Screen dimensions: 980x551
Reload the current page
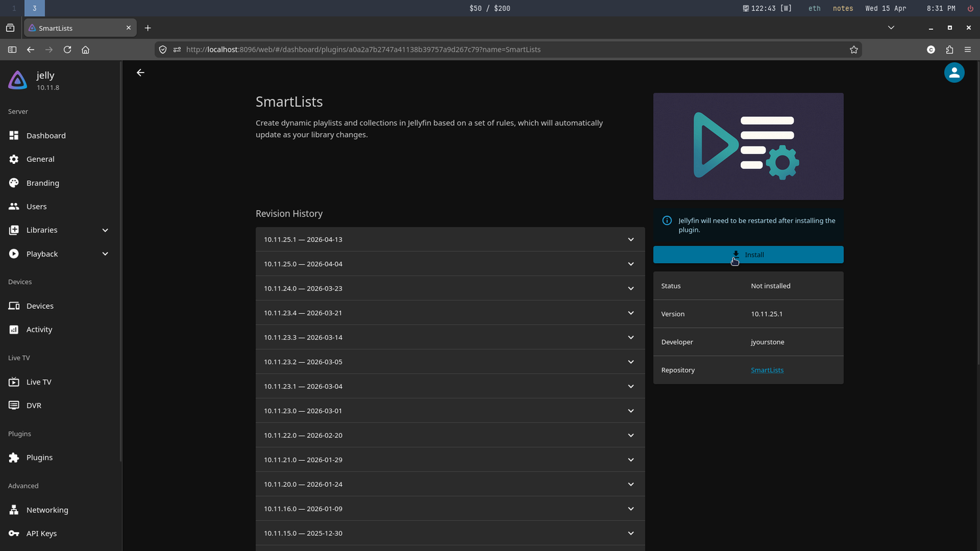tap(67, 50)
